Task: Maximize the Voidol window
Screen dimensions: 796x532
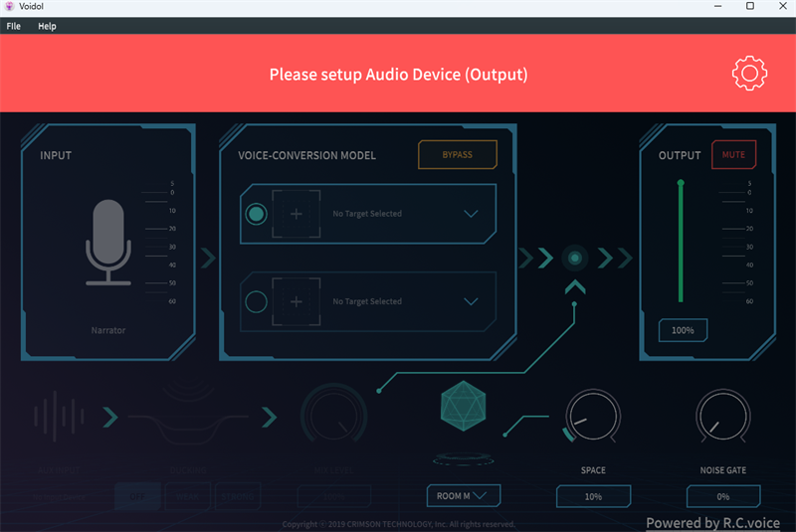Action: coord(750,6)
